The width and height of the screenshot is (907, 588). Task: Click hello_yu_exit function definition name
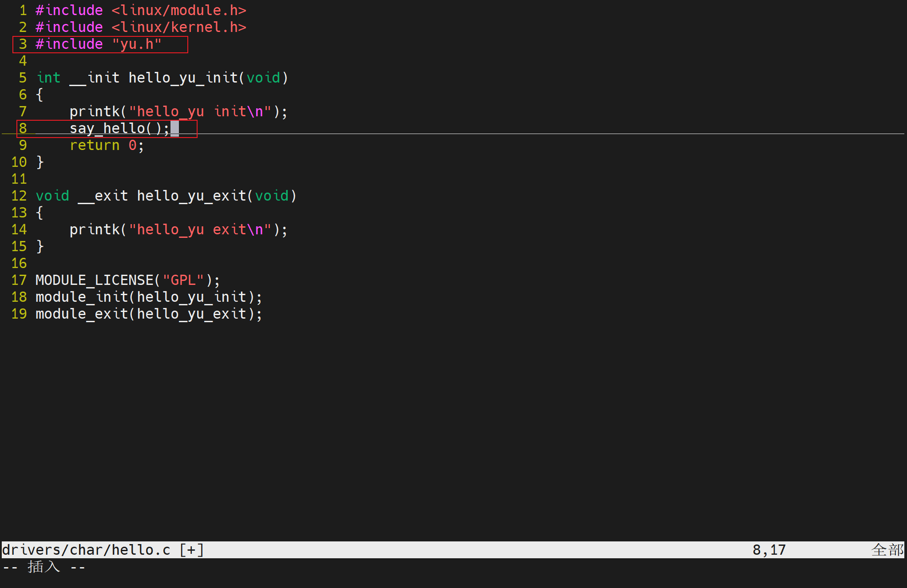click(191, 196)
